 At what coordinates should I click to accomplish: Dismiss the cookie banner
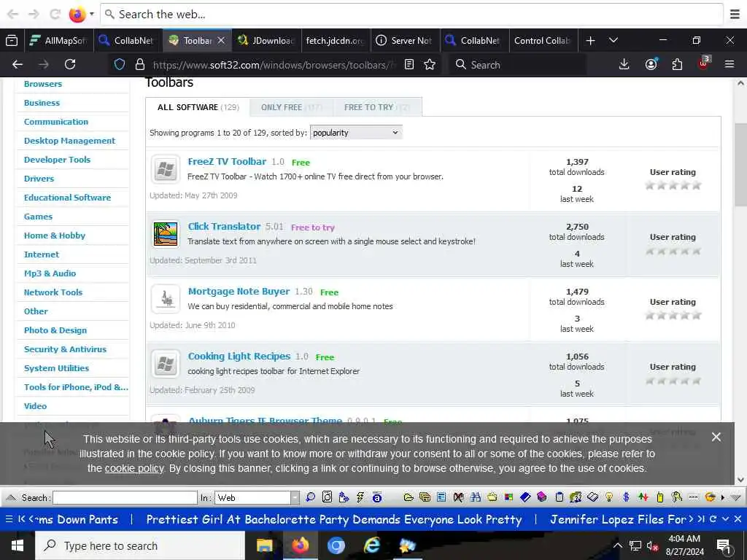click(716, 437)
